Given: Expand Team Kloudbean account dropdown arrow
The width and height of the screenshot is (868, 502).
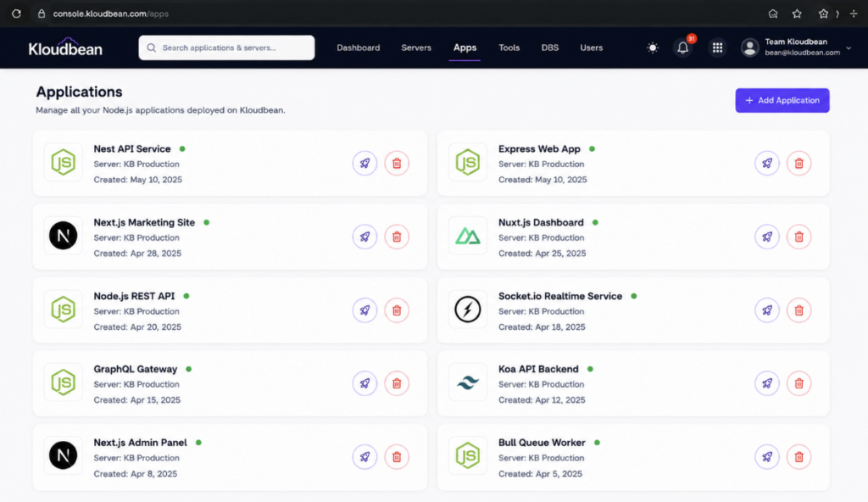Looking at the screenshot, I should [849, 48].
